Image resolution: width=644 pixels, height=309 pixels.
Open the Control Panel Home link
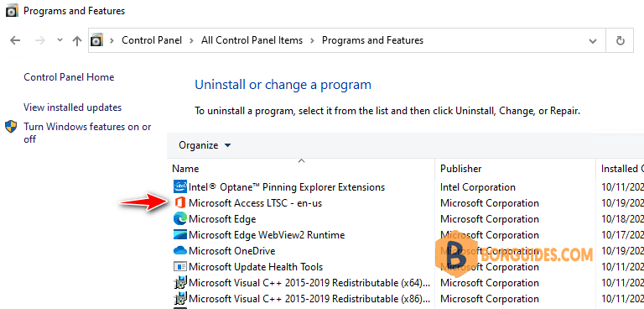click(69, 77)
